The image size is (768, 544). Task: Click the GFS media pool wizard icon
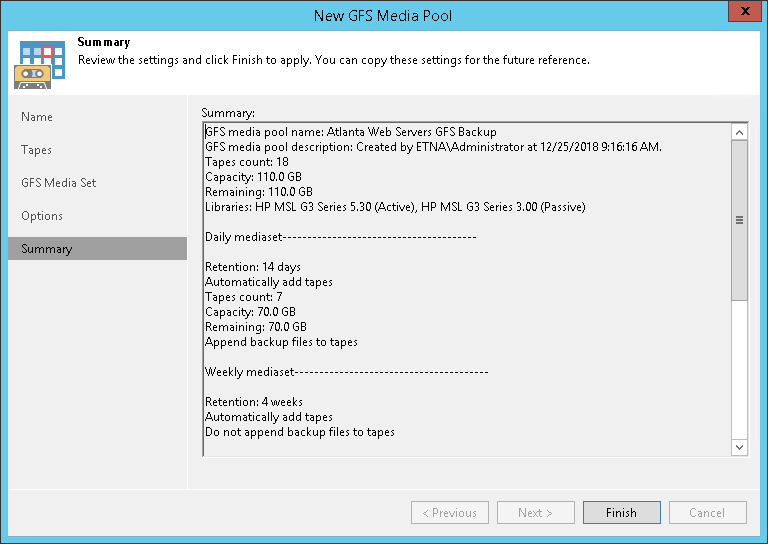[40, 61]
